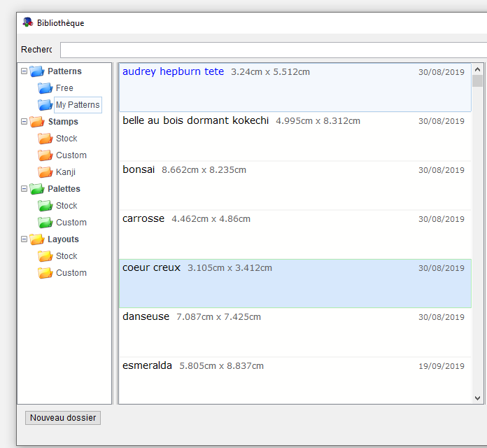Open Stock under Stamps

tap(66, 139)
